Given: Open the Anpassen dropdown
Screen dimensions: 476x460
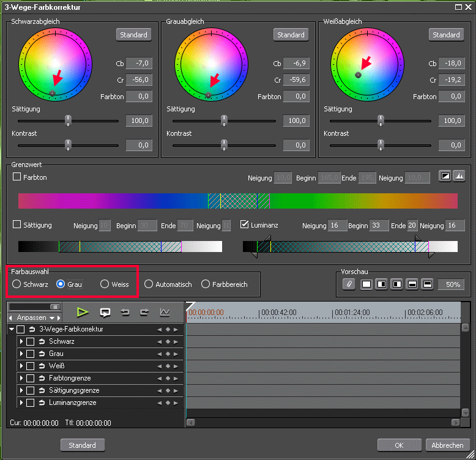Looking at the screenshot, I should coord(51,318).
